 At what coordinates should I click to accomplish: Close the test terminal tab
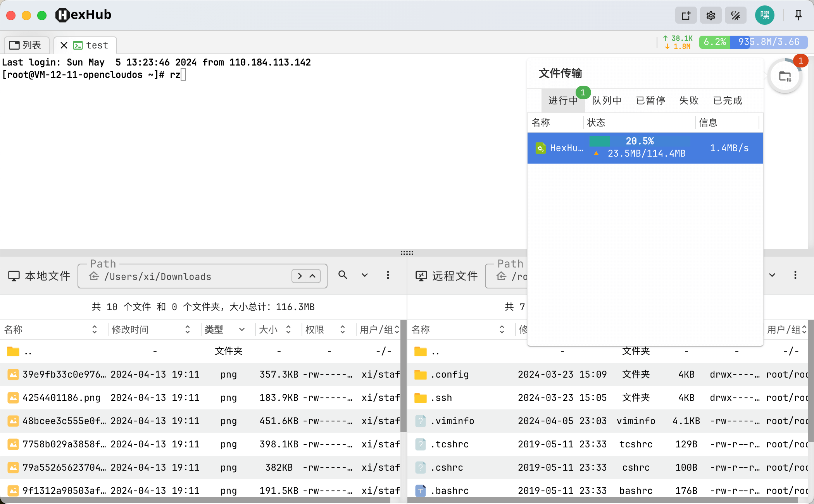click(63, 45)
